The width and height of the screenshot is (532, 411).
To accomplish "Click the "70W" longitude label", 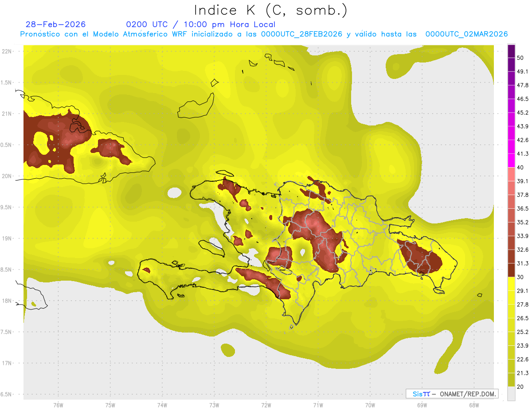I will (x=370, y=405).
